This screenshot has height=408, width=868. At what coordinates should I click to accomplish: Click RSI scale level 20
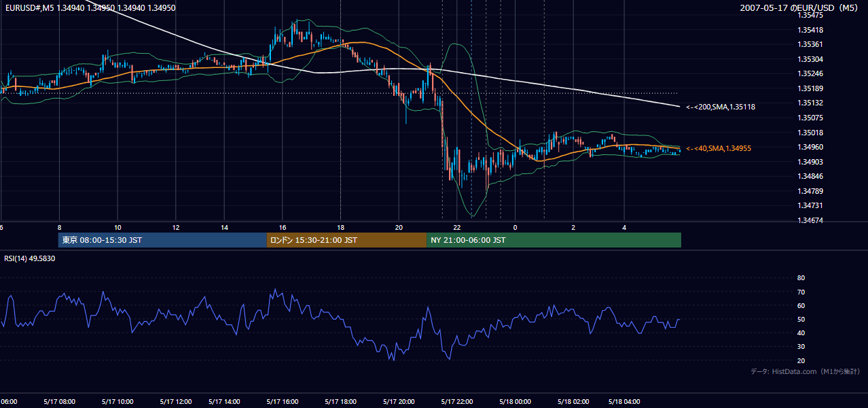coord(801,360)
